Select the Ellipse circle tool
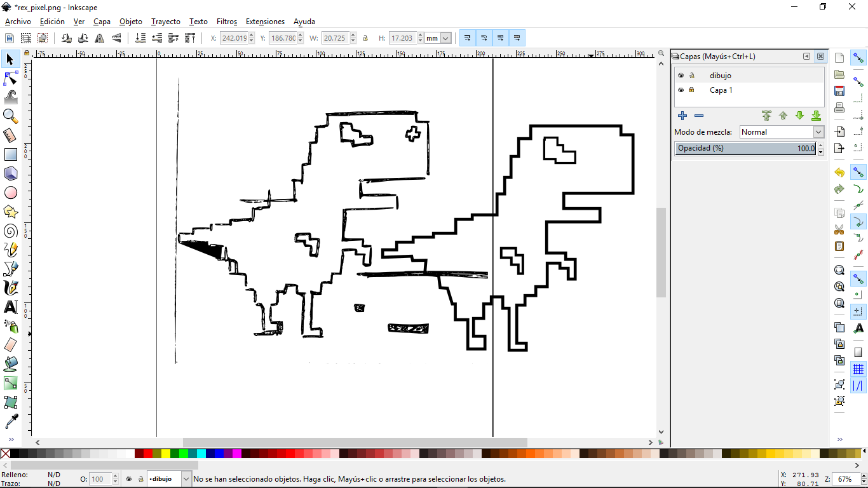868x488 pixels. (x=11, y=193)
